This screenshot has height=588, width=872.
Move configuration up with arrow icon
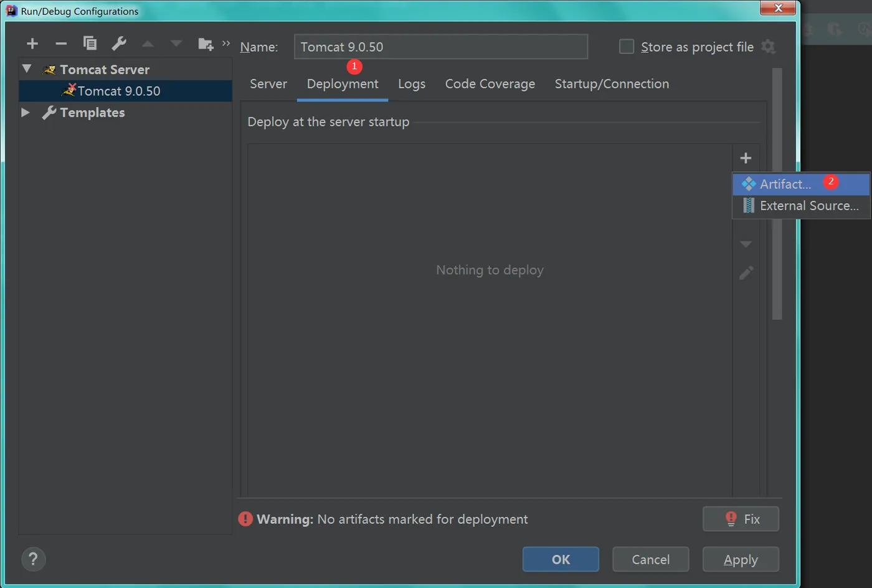pyautogui.click(x=148, y=44)
